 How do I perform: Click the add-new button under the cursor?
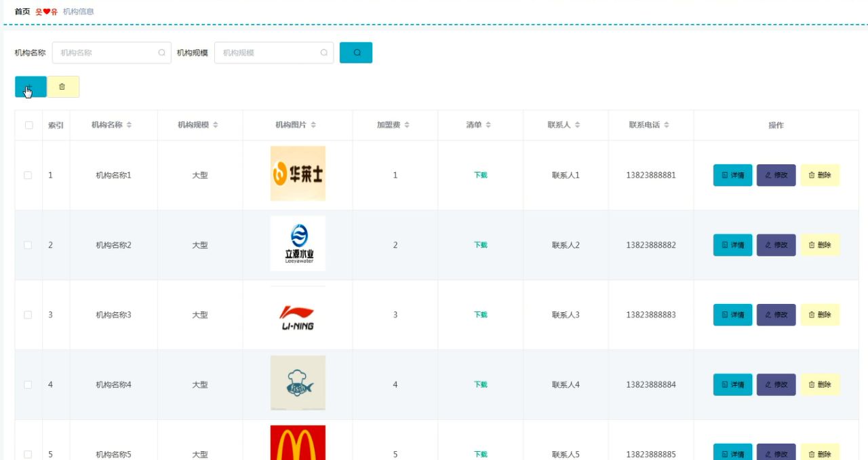tap(31, 87)
